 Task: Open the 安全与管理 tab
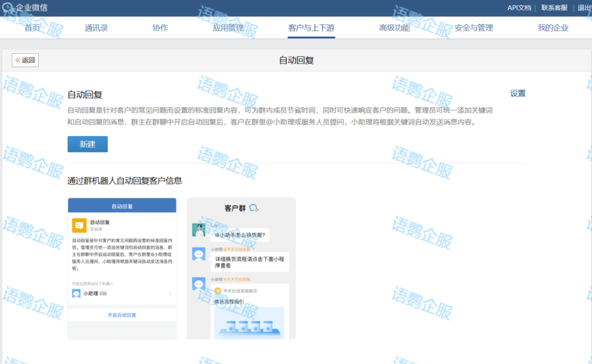tap(474, 28)
